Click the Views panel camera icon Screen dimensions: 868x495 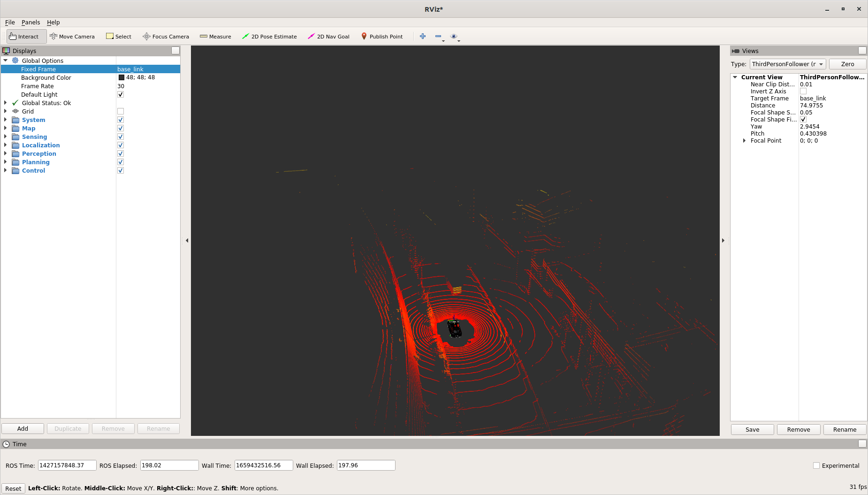click(x=736, y=51)
